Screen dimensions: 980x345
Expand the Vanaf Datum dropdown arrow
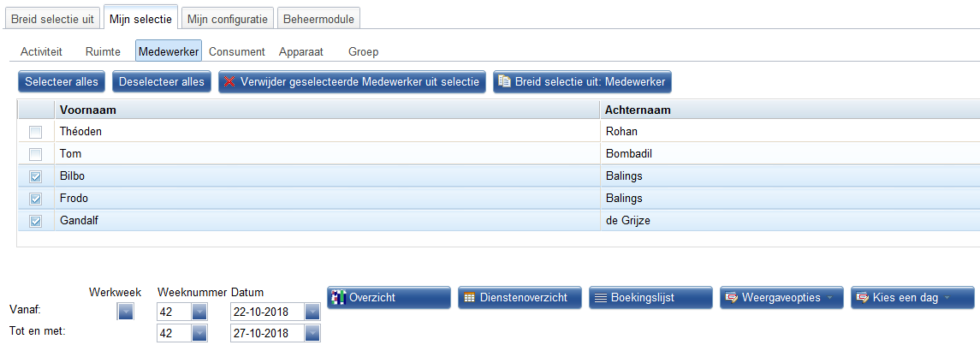(312, 312)
